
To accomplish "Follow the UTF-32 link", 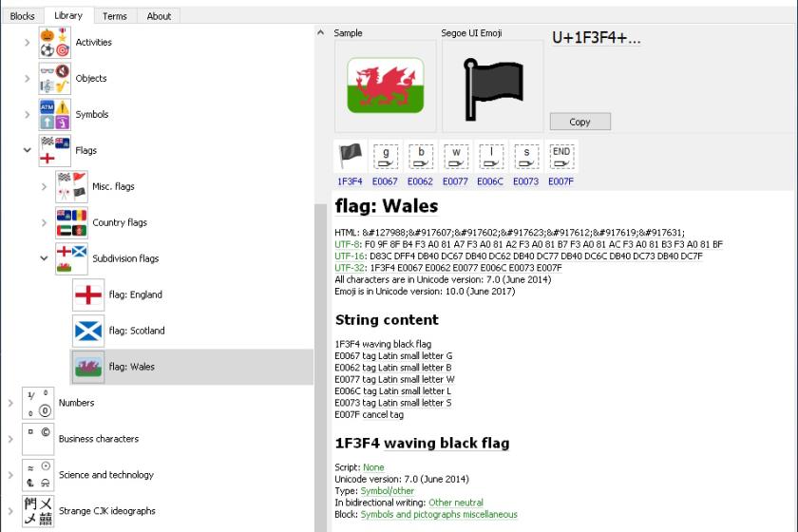I will click(350, 268).
